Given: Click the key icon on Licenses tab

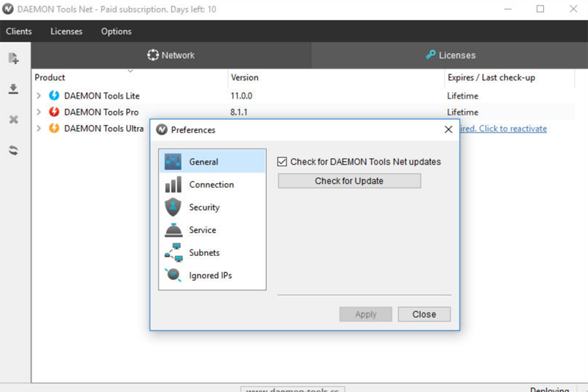Looking at the screenshot, I should [x=431, y=54].
